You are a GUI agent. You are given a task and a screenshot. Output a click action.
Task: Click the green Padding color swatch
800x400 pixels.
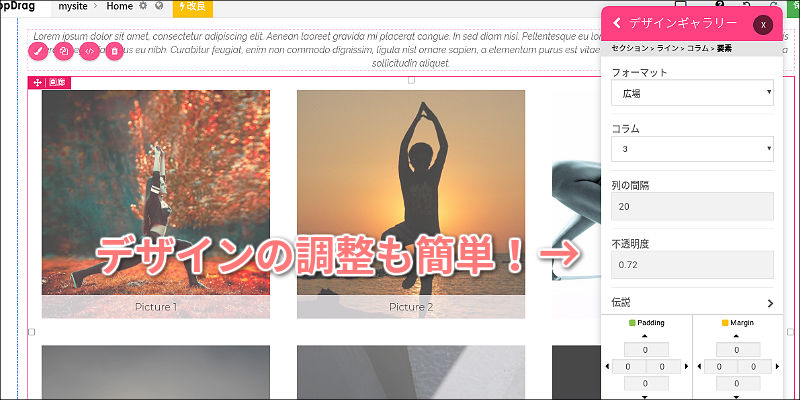(x=632, y=323)
